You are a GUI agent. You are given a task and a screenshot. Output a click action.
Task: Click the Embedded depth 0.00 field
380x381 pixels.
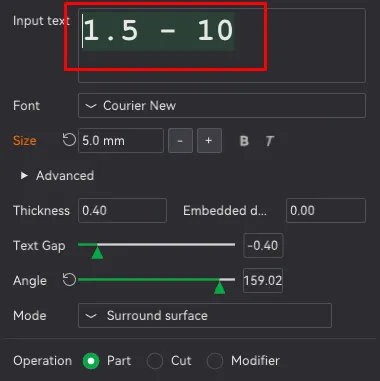coord(326,210)
